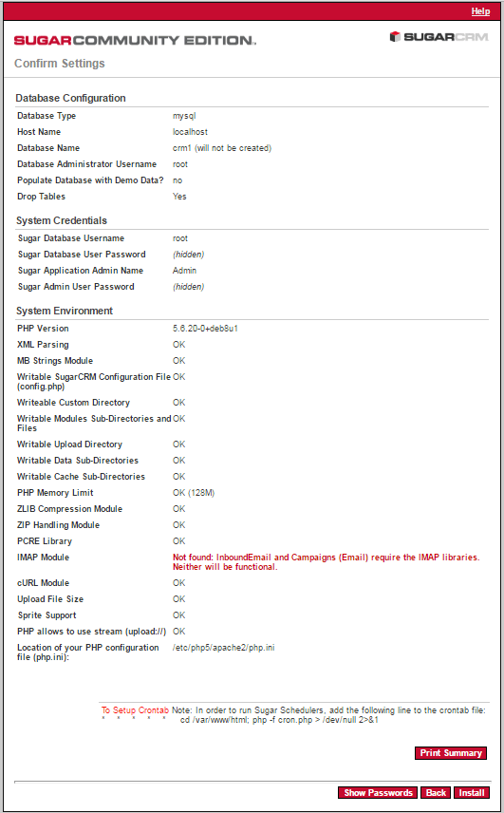Viewport: 504px width, 813px height.
Task: Click the Sugar Community Edition title
Action: pyautogui.click(x=135, y=41)
